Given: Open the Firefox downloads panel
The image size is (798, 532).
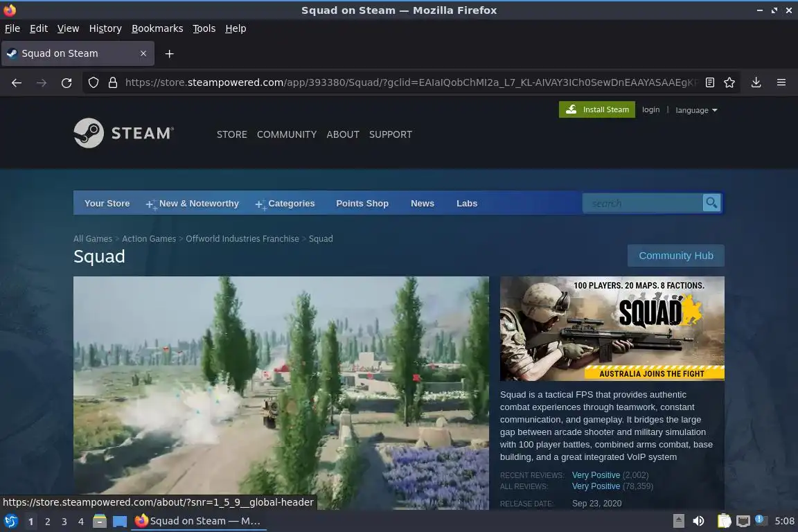Looking at the screenshot, I should coord(756,82).
